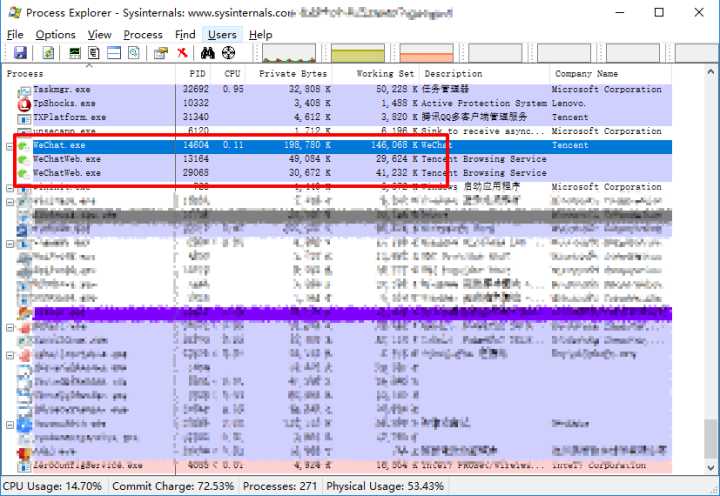Open the Process menu
This screenshot has width=720, height=496.
point(143,35)
